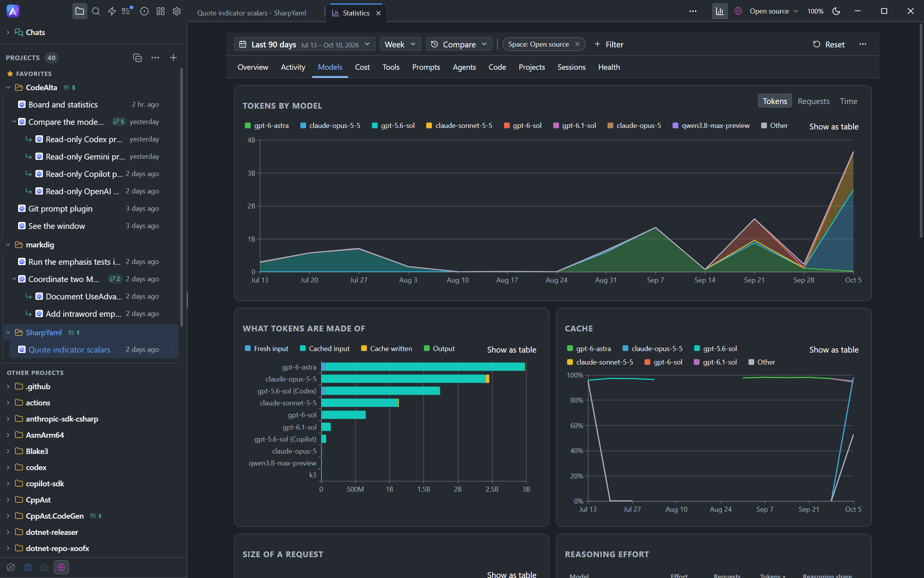Expand the anthropic-sdk-csharp folder
Screen dimensions: 924x578
tap(8, 419)
